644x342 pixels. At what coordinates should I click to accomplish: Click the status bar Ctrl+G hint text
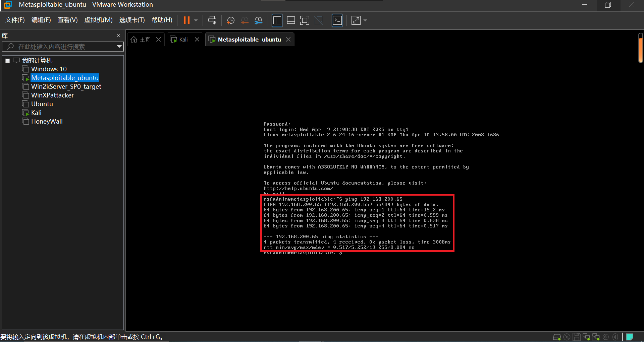coord(82,337)
